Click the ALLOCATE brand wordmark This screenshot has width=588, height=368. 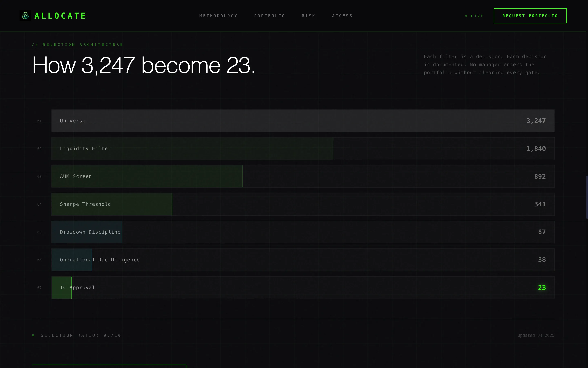(60, 16)
